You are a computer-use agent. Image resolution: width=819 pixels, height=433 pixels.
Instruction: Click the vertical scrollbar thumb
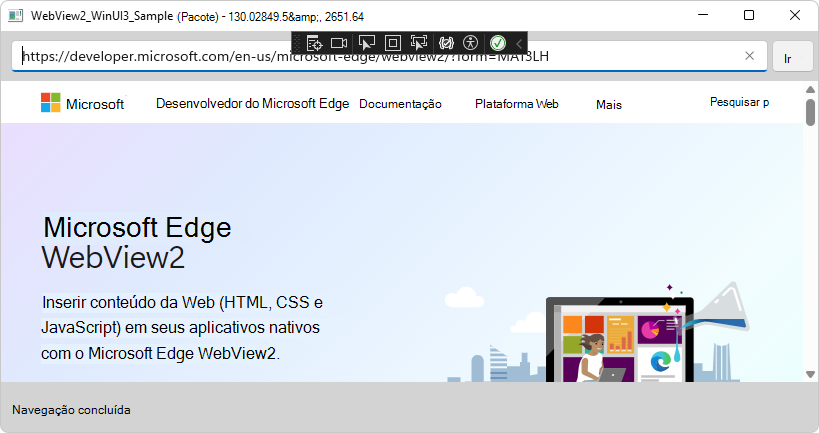[x=810, y=112]
